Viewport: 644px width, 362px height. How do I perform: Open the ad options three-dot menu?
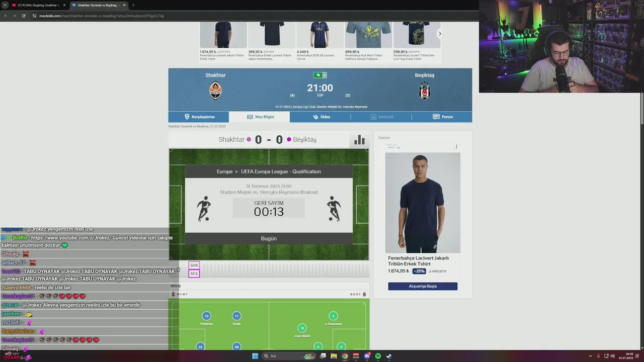point(456,147)
